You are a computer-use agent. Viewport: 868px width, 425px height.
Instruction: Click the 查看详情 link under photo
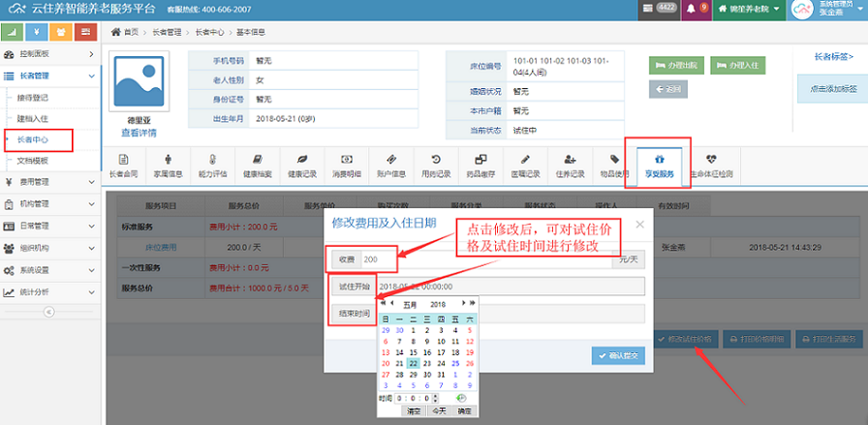[x=139, y=133]
